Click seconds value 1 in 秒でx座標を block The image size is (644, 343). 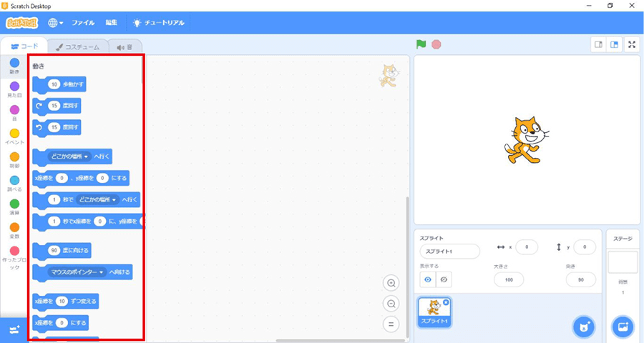[54, 222]
